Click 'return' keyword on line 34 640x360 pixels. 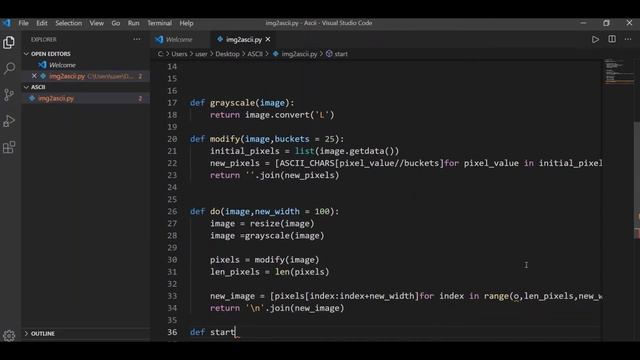[x=225, y=308]
